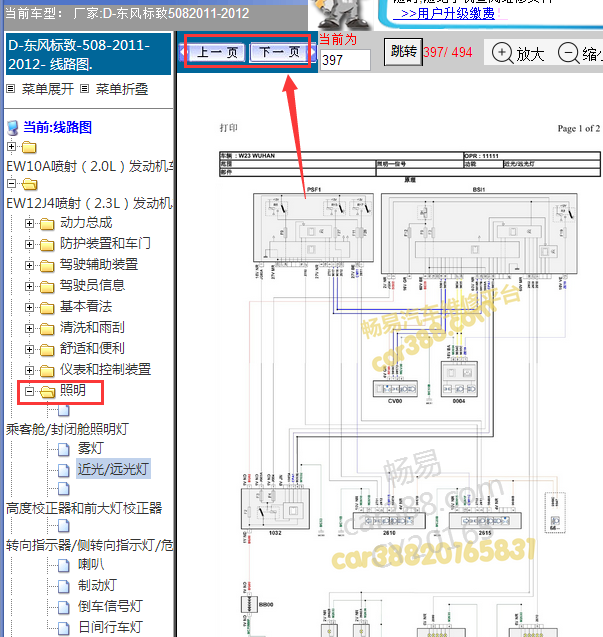This screenshot has height=637, width=603.
Task: Open the 雾灯 wiring diagram
Action: pyautogui.click(x=91, y=448)
